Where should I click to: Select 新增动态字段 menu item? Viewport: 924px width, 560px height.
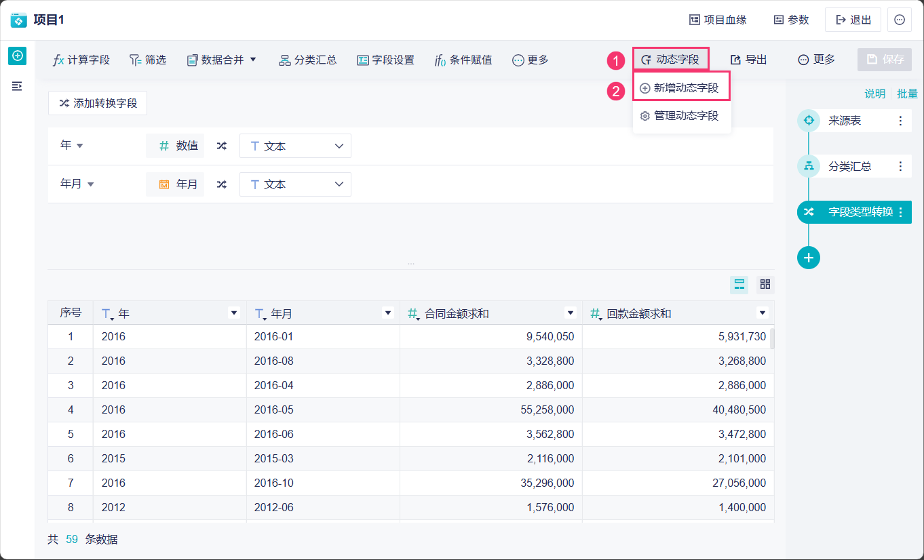coord(681,88)
